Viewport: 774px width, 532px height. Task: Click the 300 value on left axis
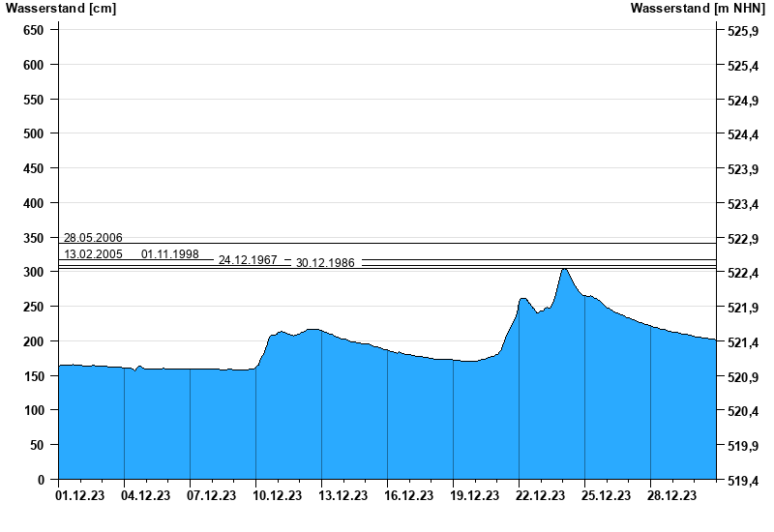(x=34, y=272)
